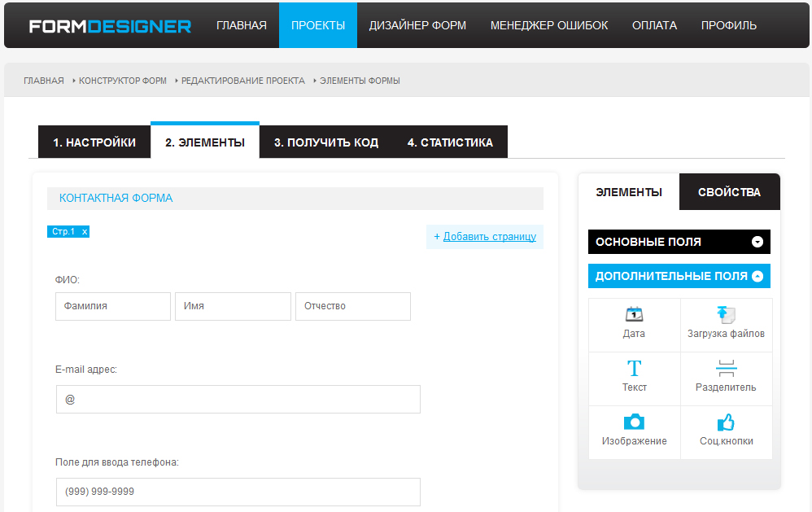Open the ОПЛАТА section in top navigation
Viewport: 812px width, 512px height.
click(654, 25)
